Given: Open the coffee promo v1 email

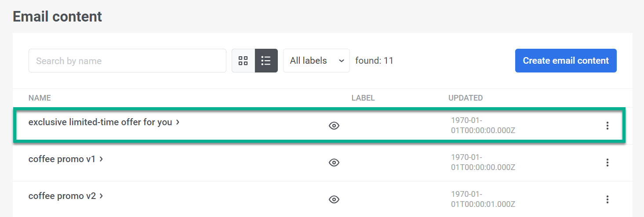Looking at the screenshot, I should [x=62, y=159].
